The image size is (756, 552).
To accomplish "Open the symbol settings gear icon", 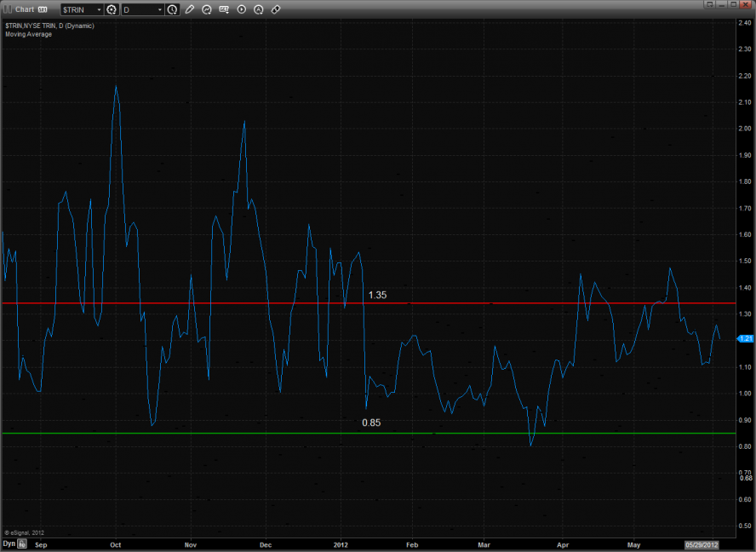I will tap(112, 9).
